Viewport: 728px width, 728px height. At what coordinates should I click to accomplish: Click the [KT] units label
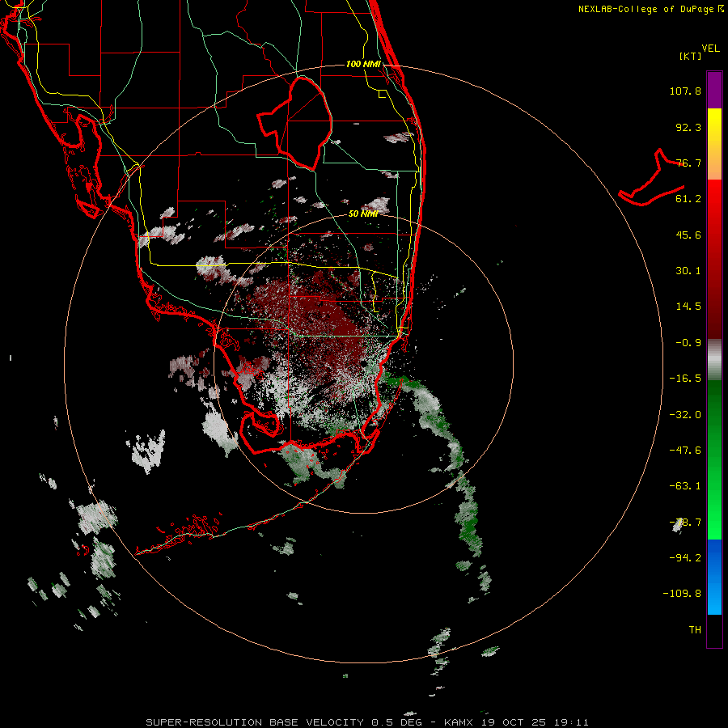click(690, 56)
